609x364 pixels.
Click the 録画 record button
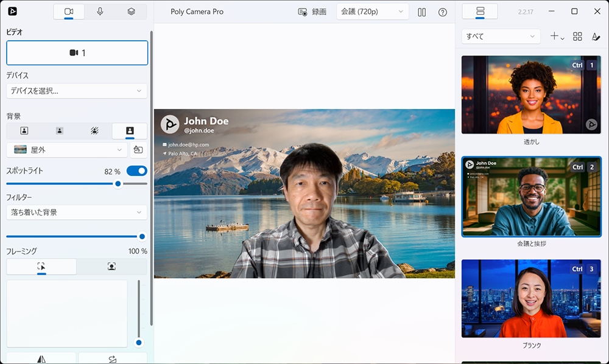[x=312, y=12]
